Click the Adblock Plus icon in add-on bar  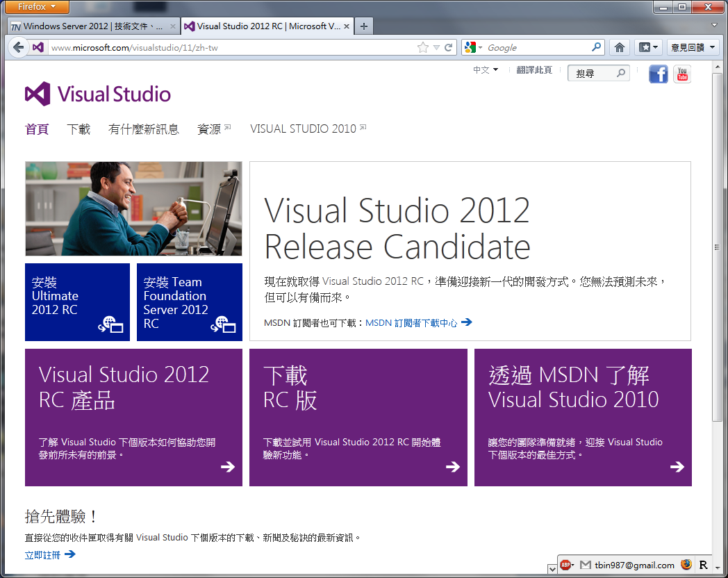pos(565,565)
